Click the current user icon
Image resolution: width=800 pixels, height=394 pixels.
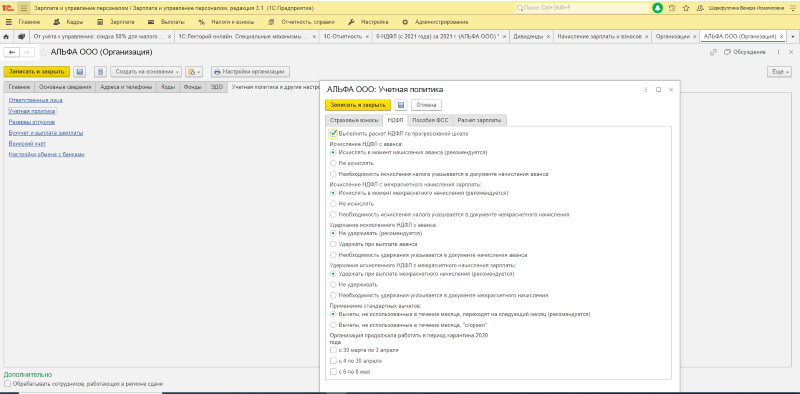pyautogui.click(x=700, y=8)
